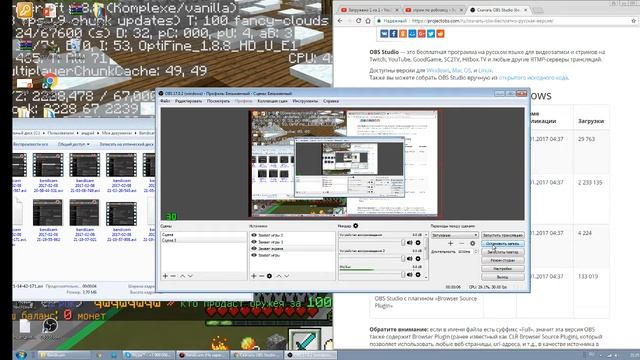The width and height of the screenshot is (640, 360).
Task: Open the home page button in Chrome
Action: pos(368,21)
